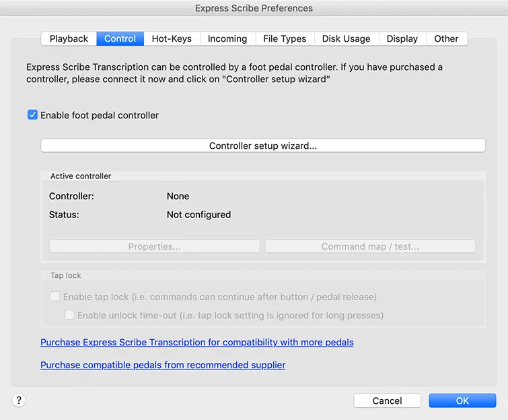Cancel the preferences dialog

[387, 400]
